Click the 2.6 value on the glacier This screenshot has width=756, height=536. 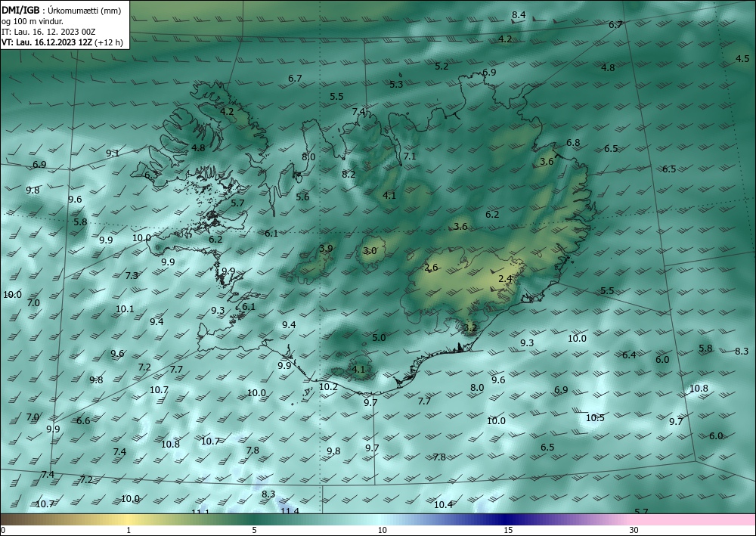[x=431, y=268]
